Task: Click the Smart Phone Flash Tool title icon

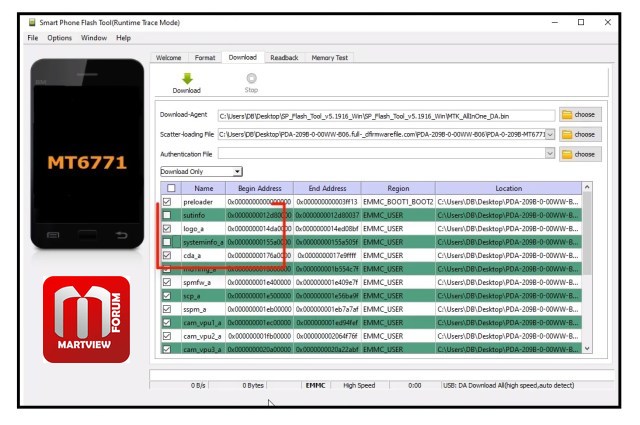Action: pos(32,22)
